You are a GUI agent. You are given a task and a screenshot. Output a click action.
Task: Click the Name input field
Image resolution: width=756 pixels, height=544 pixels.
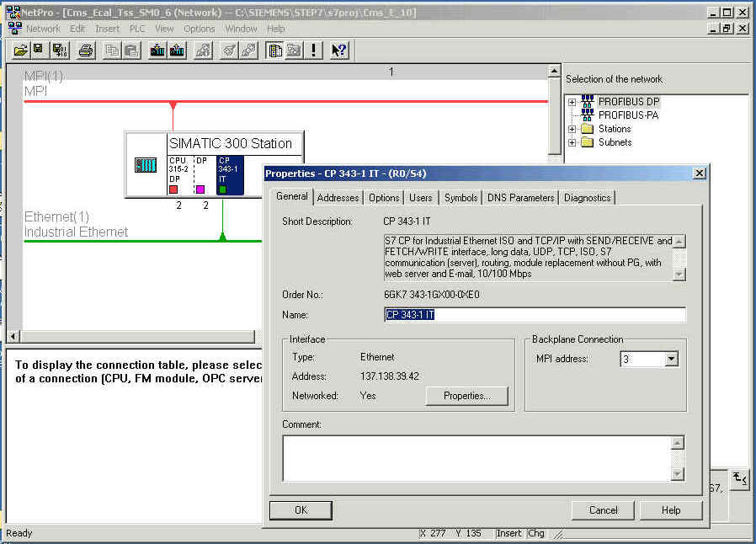(535, 315)
